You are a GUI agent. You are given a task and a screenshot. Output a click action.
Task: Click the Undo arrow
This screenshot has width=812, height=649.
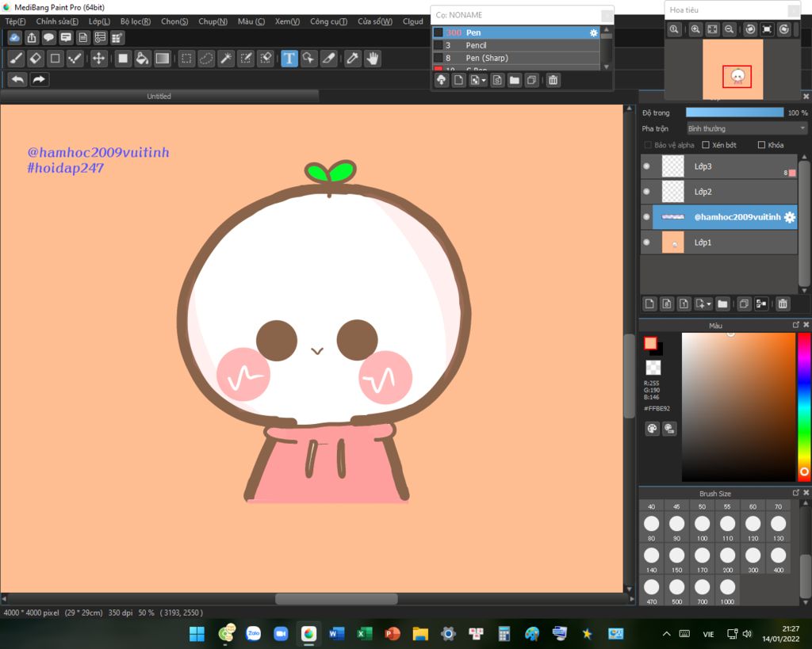[17, 79]
